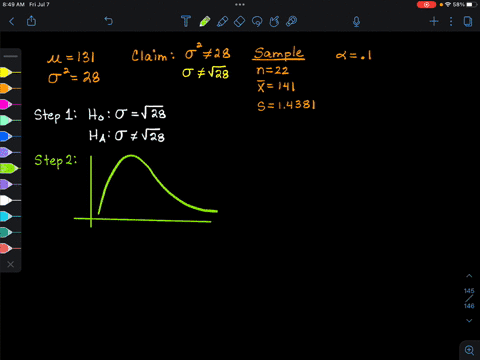Tap the Wi-Fi status icon
The height and width of the screenshot is (360, 480).
[x=448, y=5]
